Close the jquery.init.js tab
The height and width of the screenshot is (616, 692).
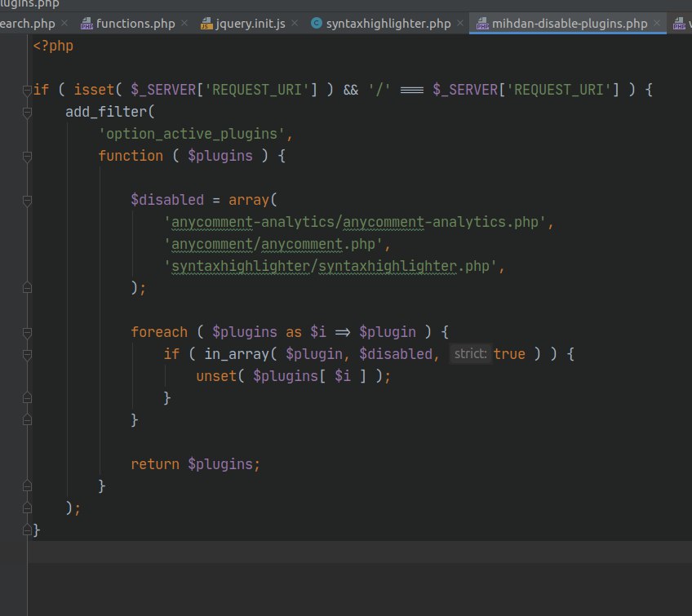[295, 24]
